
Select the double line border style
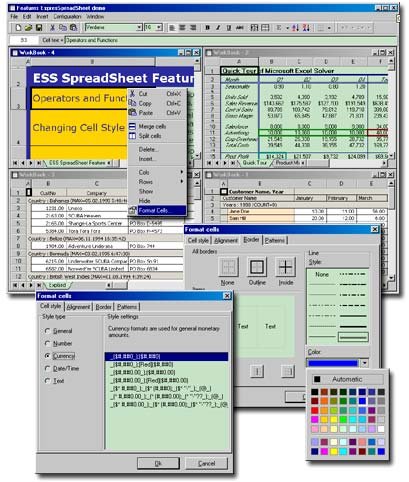pos(353,337)
